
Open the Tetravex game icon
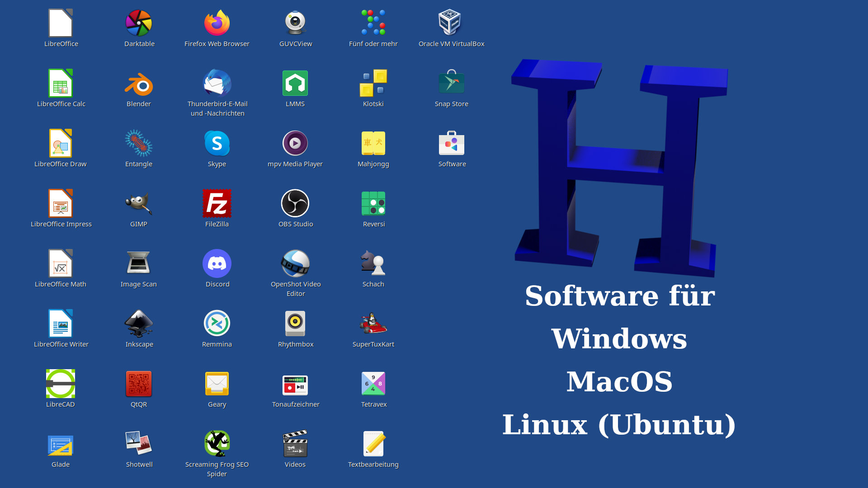click(x=373, y=384)
